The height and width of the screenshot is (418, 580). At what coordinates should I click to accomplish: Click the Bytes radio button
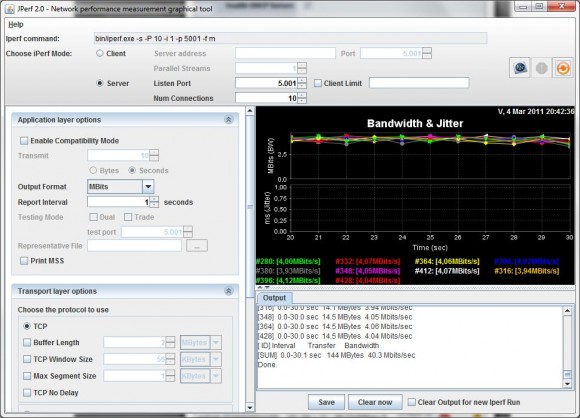pos(93,170)
